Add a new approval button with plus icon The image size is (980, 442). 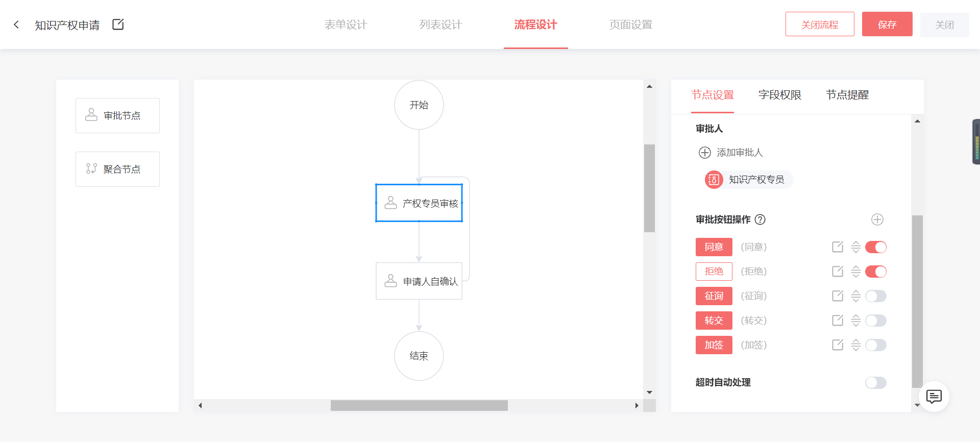click(877, 219)
